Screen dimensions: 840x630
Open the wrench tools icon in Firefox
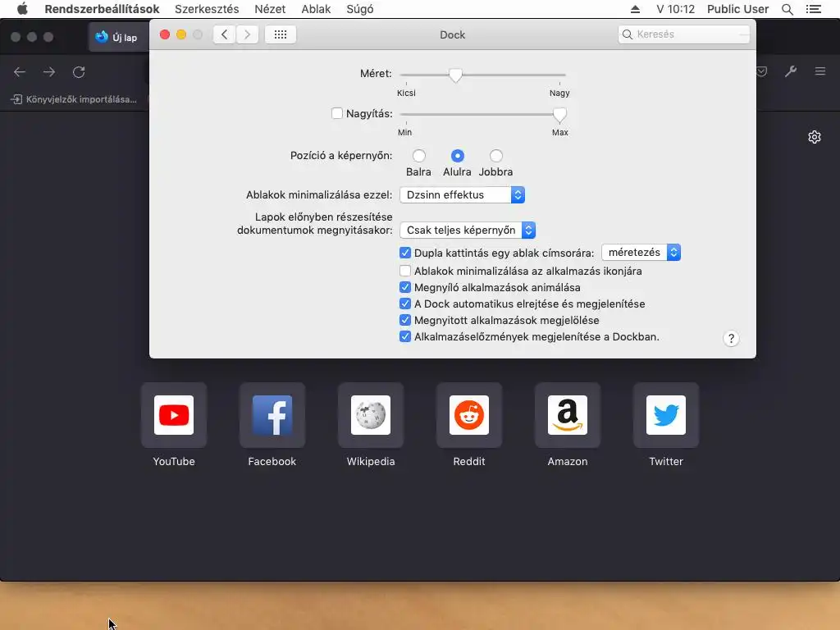(x=791, y=71)
